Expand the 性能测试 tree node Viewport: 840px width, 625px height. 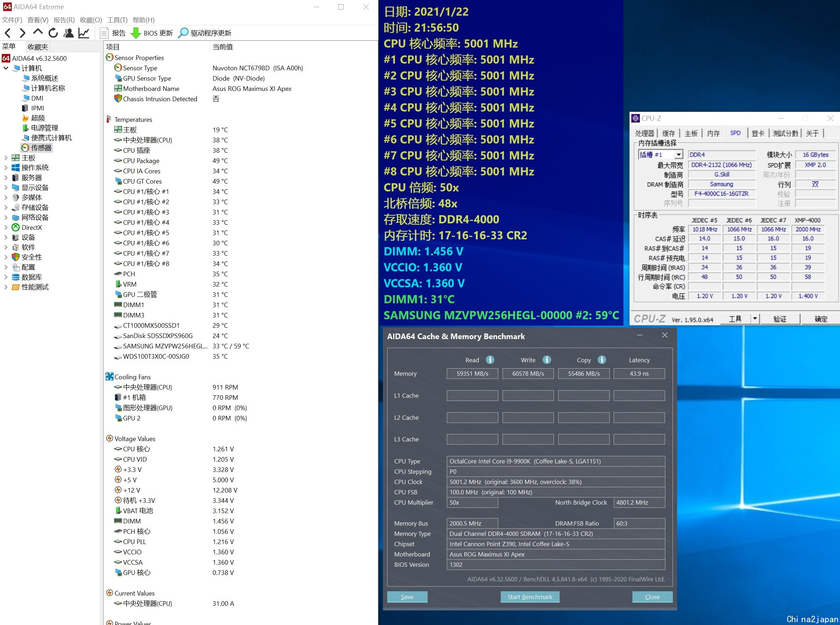click(6, 287)
